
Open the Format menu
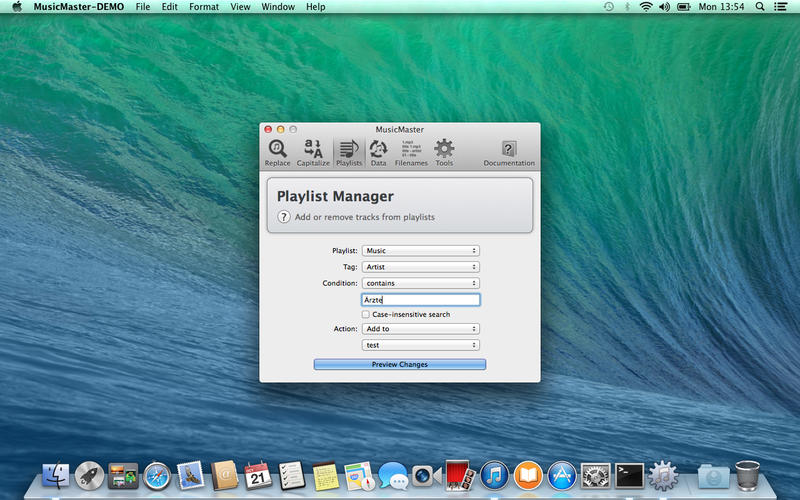coord(204,7)
